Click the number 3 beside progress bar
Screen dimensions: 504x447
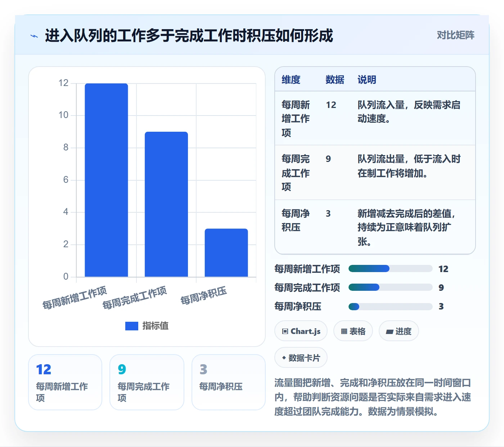point(441,306)
